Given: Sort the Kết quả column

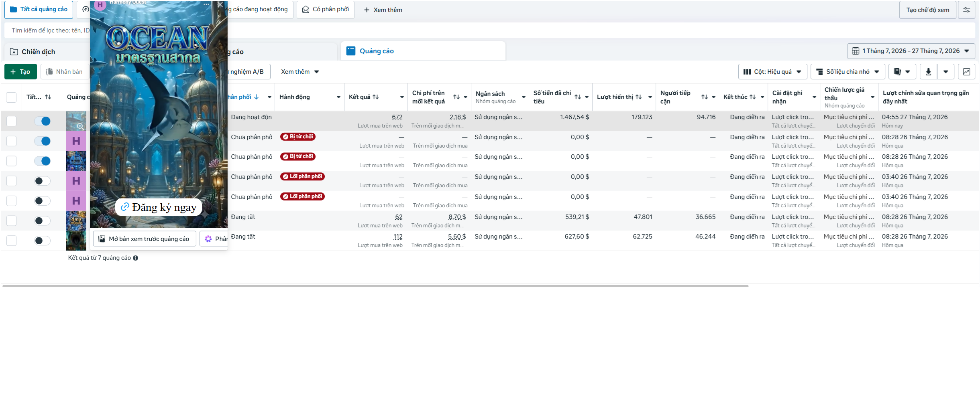Looking at the screenshot, I should (376, 97).
